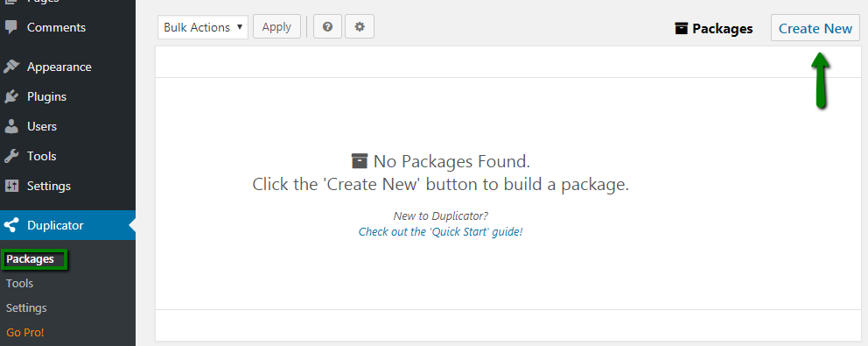This screenshot has width=868, height=346.
Task: Click the Users person icon
Action: [11, 126]
